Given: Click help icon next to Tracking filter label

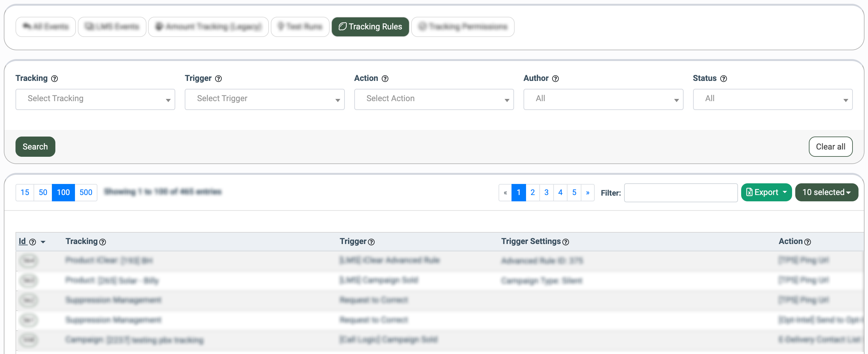Looking at the screenshot, I should 54,78.
